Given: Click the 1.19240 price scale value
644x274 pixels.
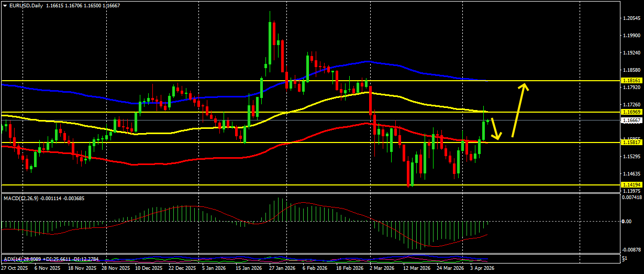Looking at the screenshot, I should coord(632,53).
